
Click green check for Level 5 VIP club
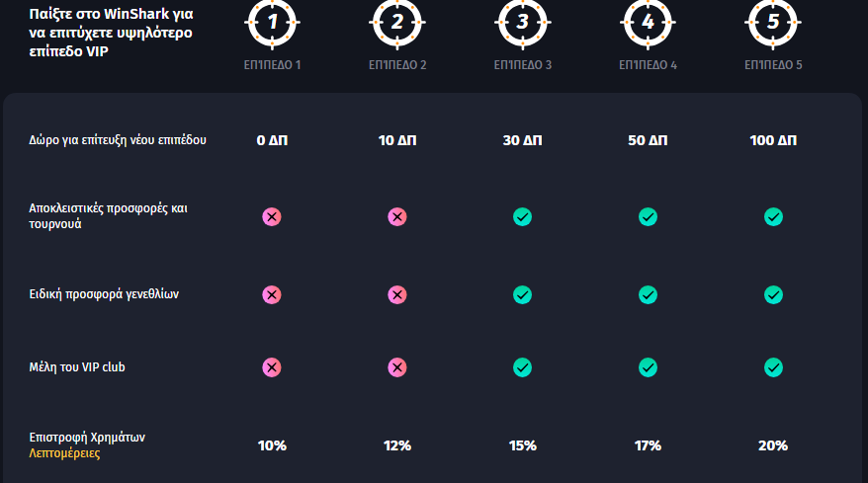[773, 367]
